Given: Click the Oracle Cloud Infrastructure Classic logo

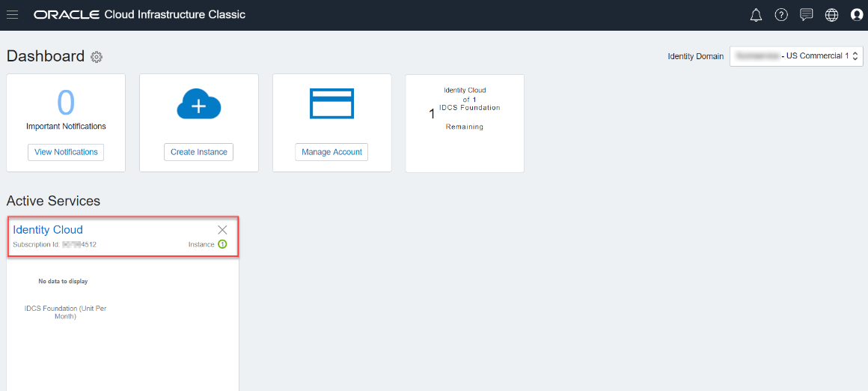Looking at the screenshot, I should tap(139, 15).
